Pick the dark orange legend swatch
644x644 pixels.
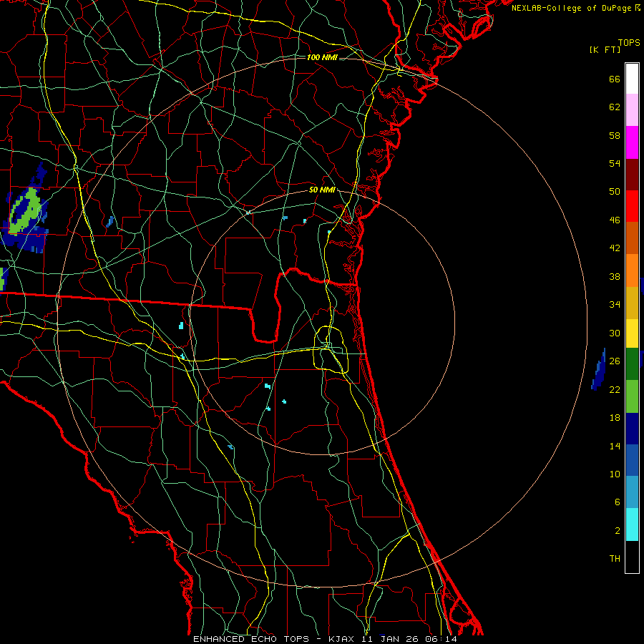pos(632,238)
